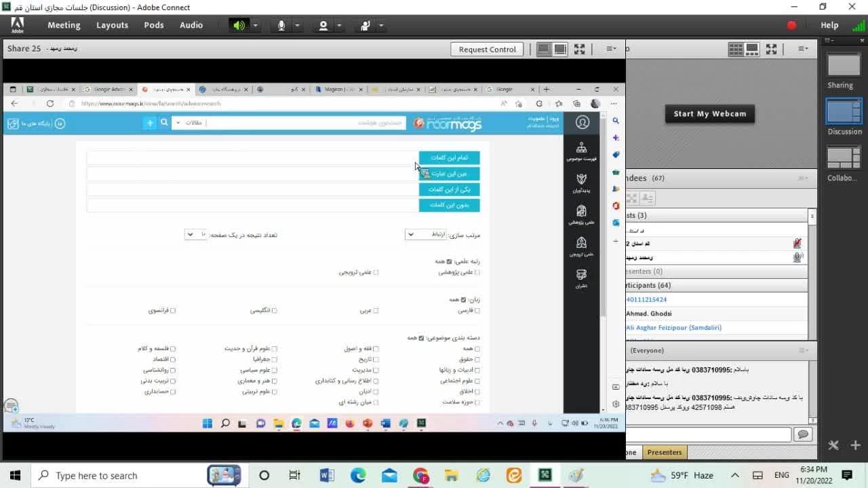Click the Request Control button
868x488 pixels.
tap(487, 49)
